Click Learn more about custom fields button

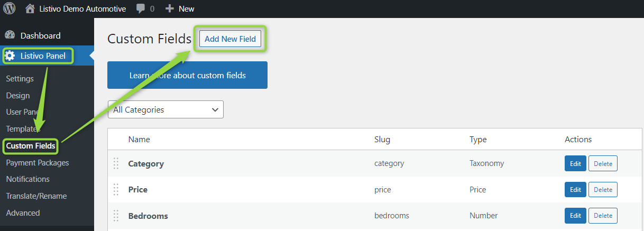pyautogui.click(x=187, y=75)
